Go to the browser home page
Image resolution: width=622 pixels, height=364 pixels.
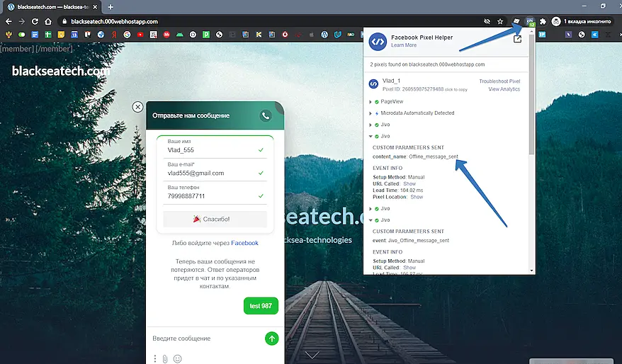point(48,21)
